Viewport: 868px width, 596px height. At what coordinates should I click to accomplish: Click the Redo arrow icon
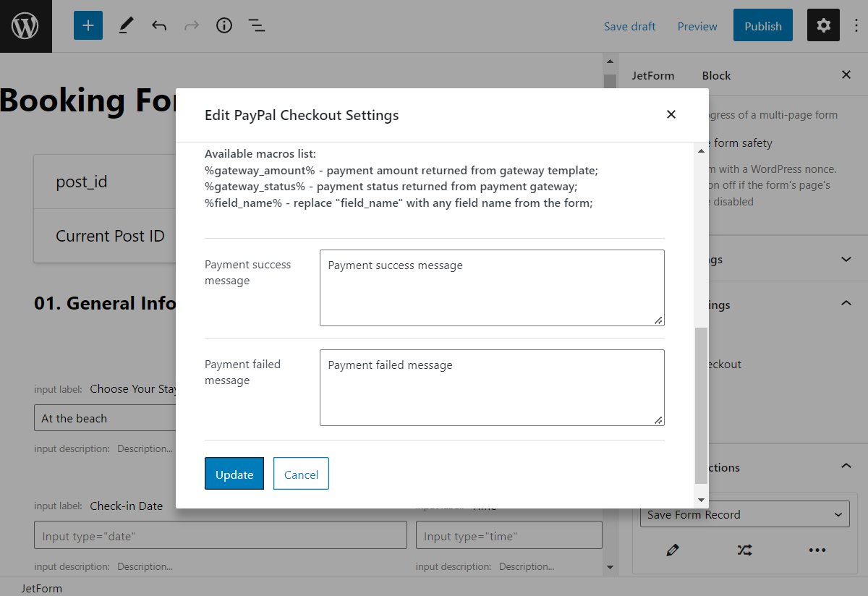[x=191, y=25]
